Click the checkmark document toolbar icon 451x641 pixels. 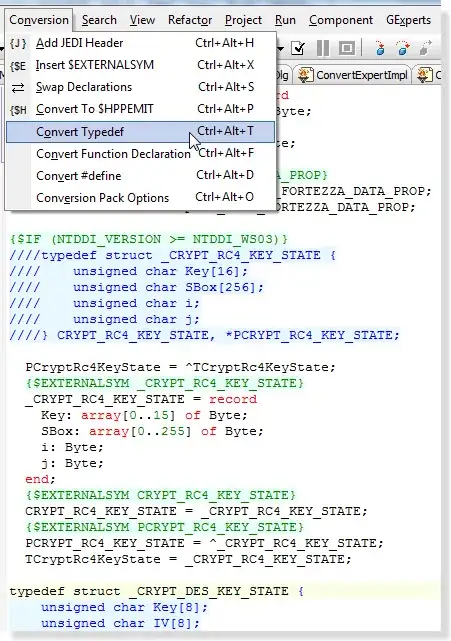click(298, 48)
